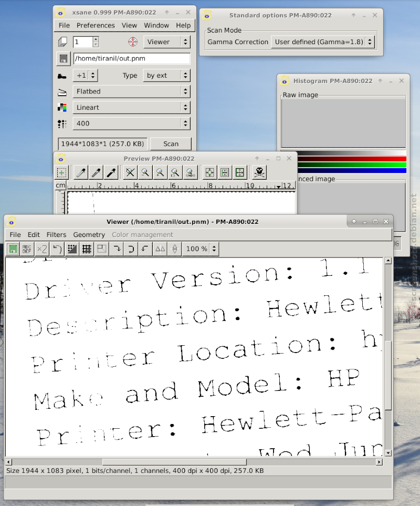Pick the gray point pipette in Preview
Screen dimensions: 420x506
tap(96, 173)
